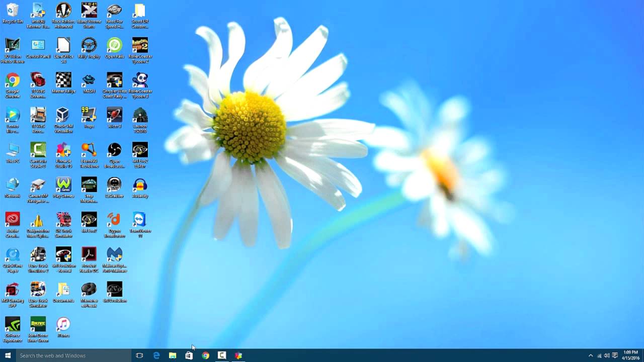The height and width of the screenshot is (362, 644).
Task: Launch Audacity from the desktop
Action: 140,188
